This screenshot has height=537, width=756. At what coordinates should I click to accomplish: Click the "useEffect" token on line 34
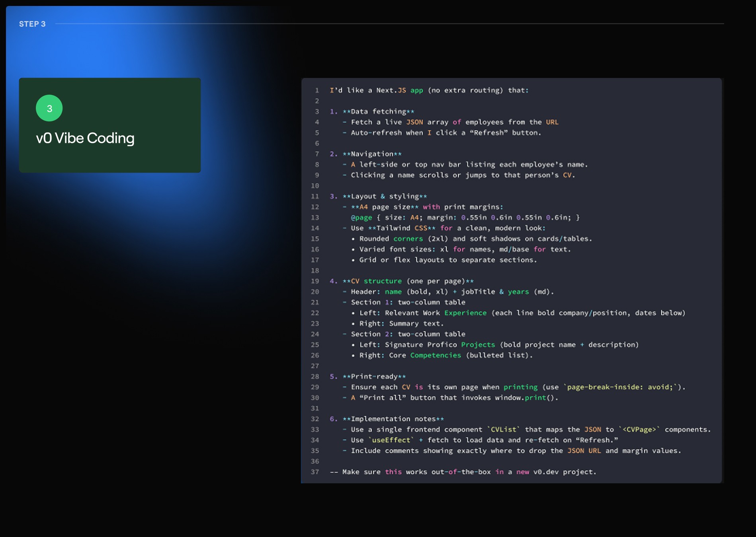point(391,440)
